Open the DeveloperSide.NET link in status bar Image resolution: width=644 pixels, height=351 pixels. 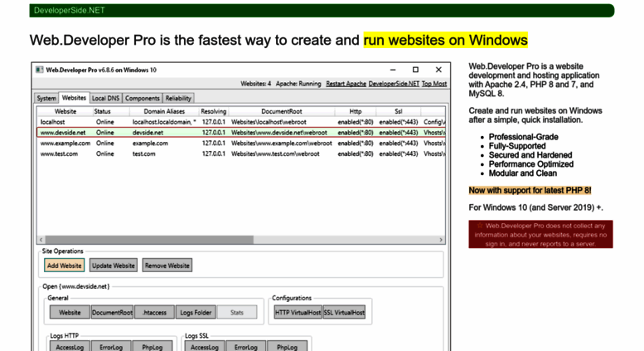point(394,84)
